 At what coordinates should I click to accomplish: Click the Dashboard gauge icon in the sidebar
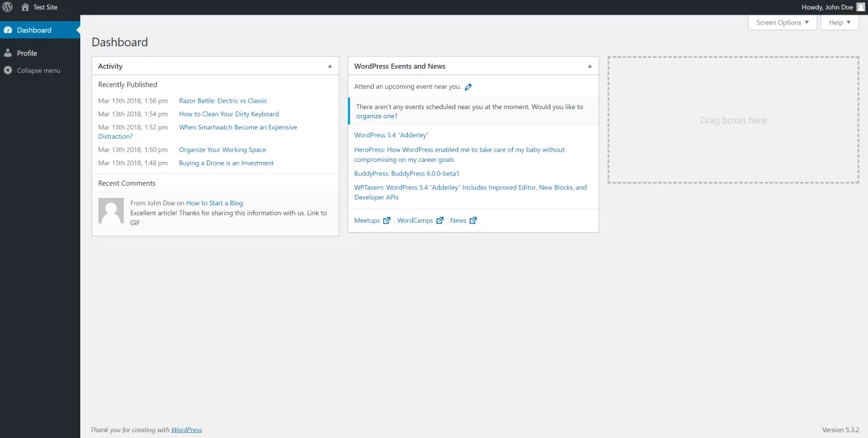(8, 30)
